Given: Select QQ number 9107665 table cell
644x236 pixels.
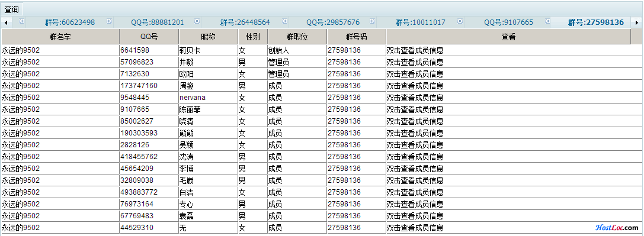Looking at the screenshot, I should point(149,109).
